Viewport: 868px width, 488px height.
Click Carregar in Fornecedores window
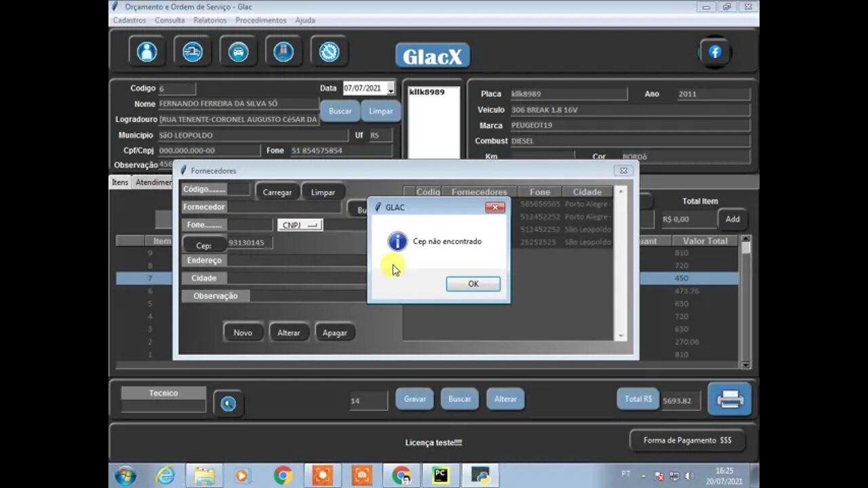[277, 192]
